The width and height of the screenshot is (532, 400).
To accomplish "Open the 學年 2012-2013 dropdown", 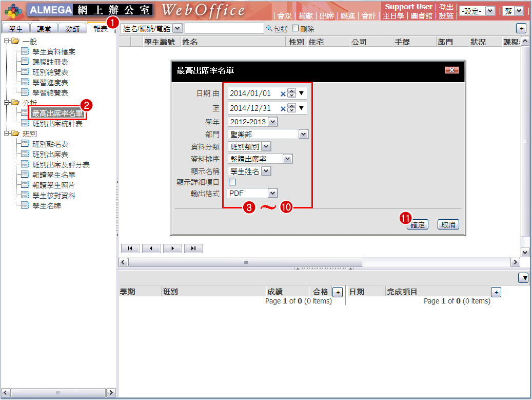I will (272, 122).
